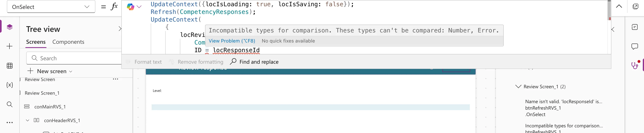Screen dimensions: 644x133
Task: Open the App checker stethoscope icon
Action: 635,65
